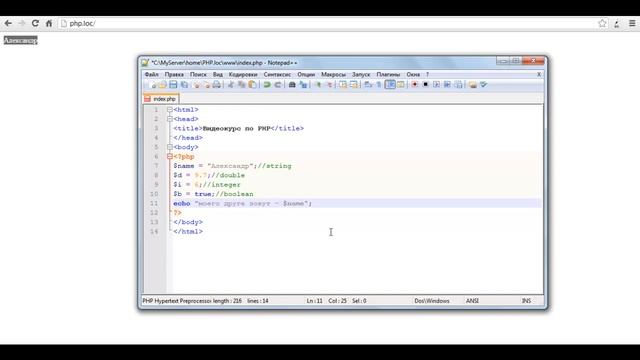Click the Cut scissors icon
The image size is (640, 360).
[231, 84]
